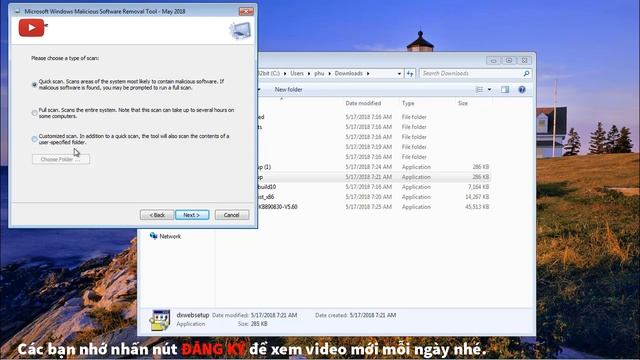Select the Customized scan radio option
The height and width of the screenshot is (360, 640).
pyautogui.click(x=34, y=139)
